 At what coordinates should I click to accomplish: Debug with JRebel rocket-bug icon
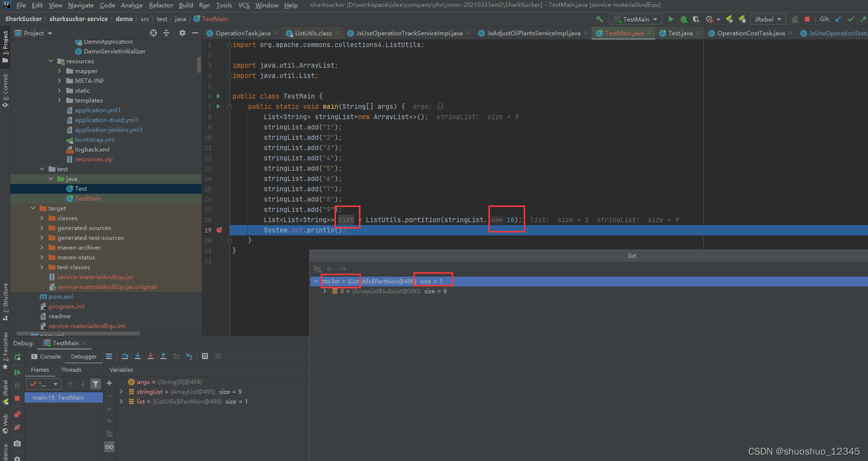[x=742, y=19]
